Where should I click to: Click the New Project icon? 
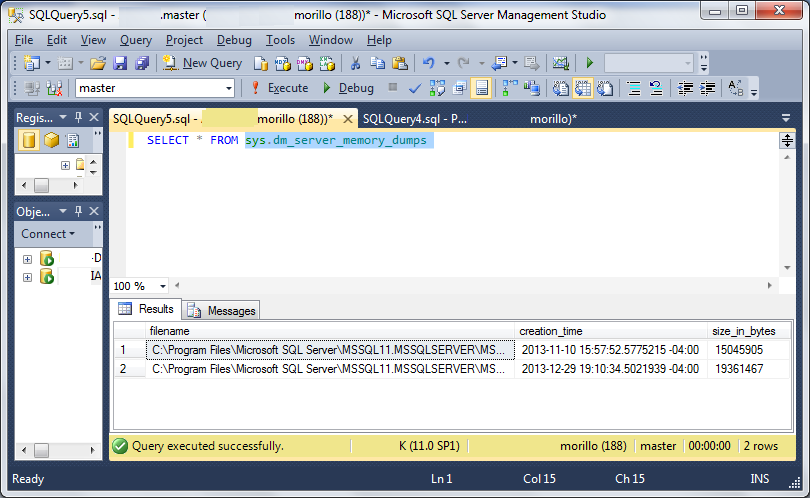pos(32,63)
